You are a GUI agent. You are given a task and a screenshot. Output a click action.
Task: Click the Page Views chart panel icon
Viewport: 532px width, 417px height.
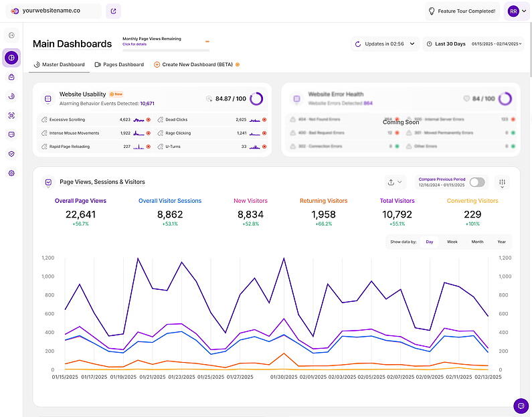tap(48, 182)
